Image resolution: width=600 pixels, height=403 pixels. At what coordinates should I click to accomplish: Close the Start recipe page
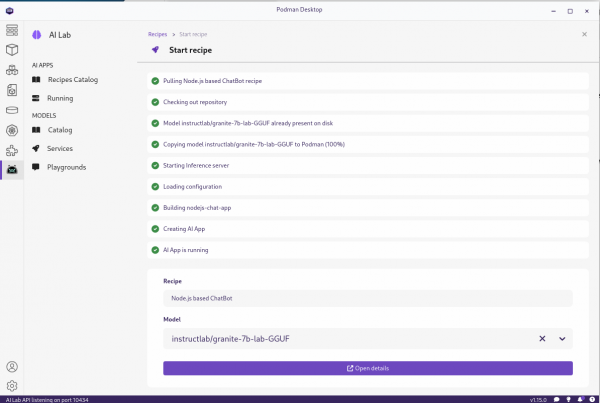tap(584, 34)
